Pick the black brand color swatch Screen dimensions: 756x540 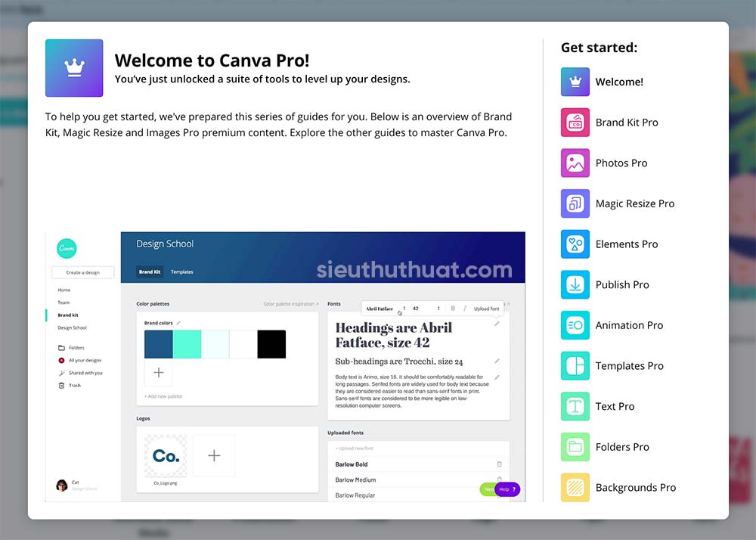coord(271,344)
